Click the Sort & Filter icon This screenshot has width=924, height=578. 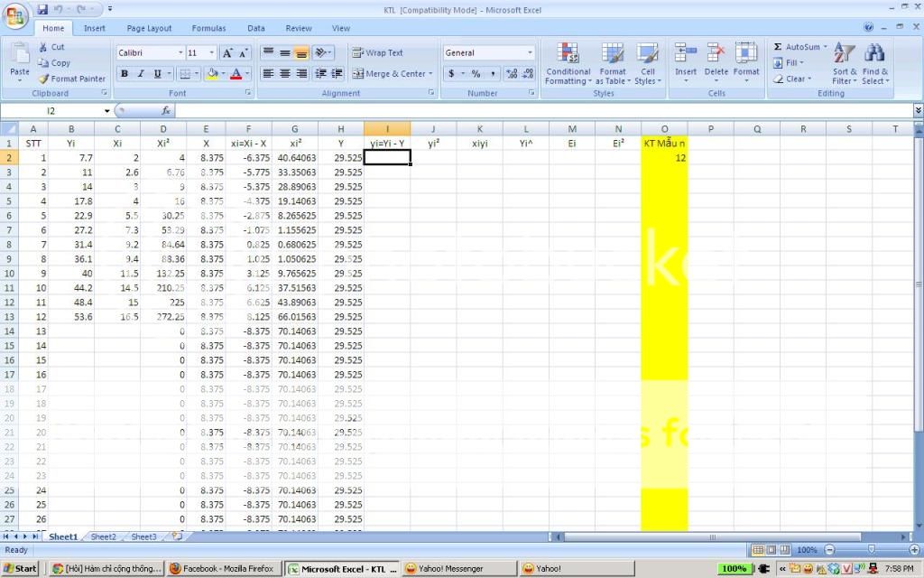pos(845,63)
